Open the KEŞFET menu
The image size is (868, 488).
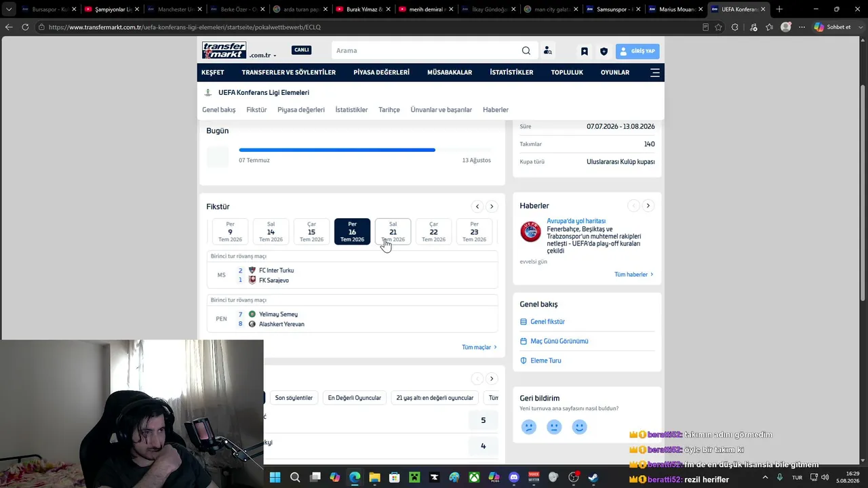click(213, 73)
